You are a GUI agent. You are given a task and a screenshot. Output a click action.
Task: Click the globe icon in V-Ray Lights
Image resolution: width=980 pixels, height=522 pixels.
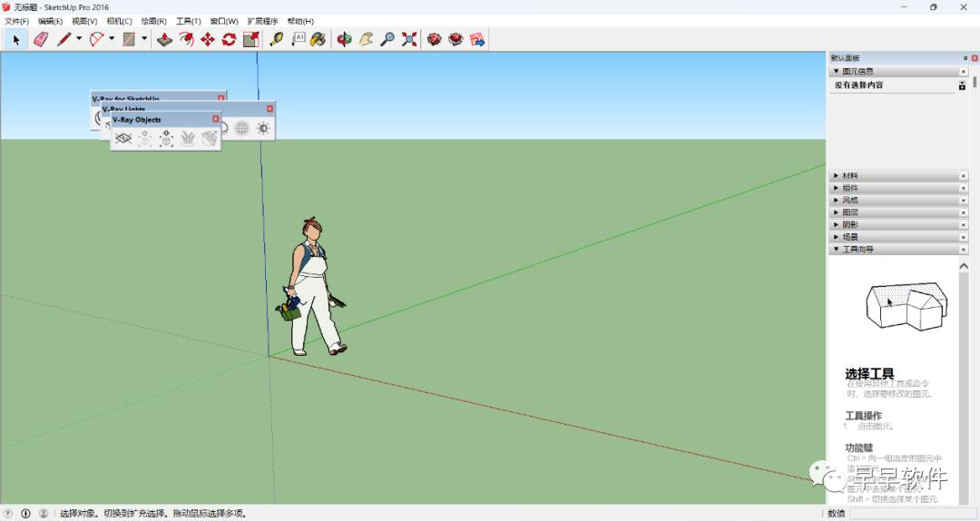[242, 128]
